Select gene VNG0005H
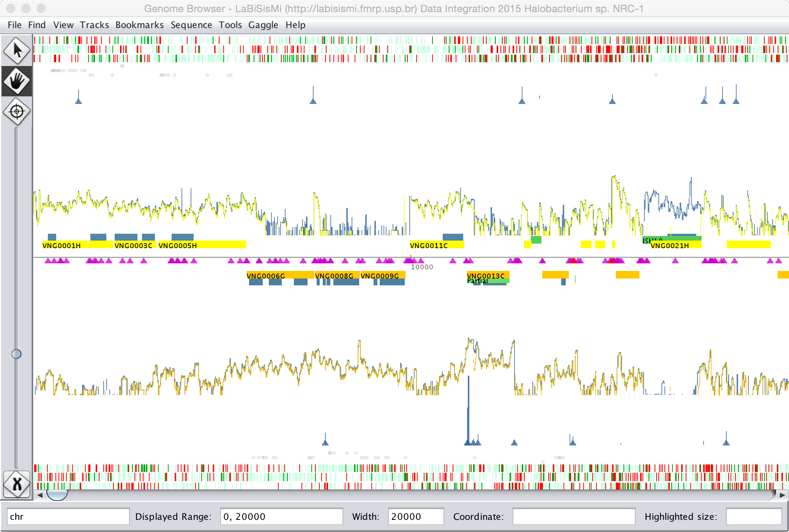Viewport: 789px width, 532px height. pos(202,245)
